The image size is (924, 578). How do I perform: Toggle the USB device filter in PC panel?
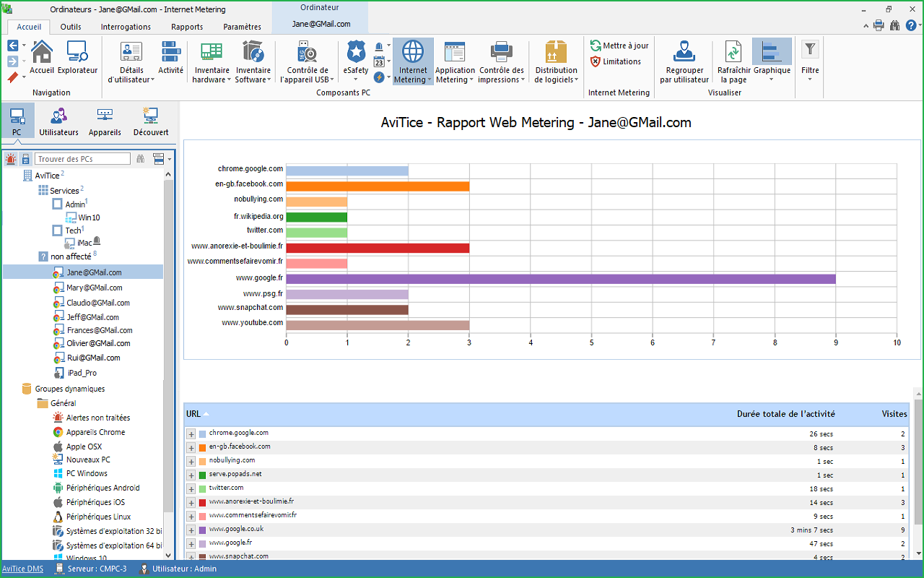tap(26, 159)
